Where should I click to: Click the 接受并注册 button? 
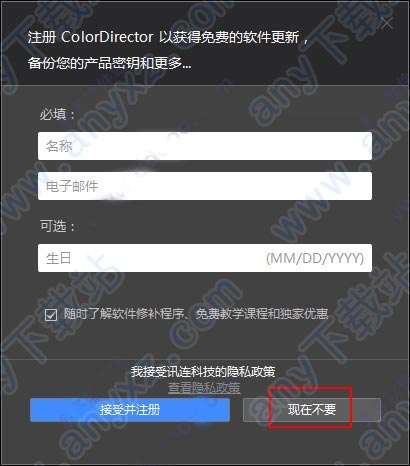pos(130,410)
